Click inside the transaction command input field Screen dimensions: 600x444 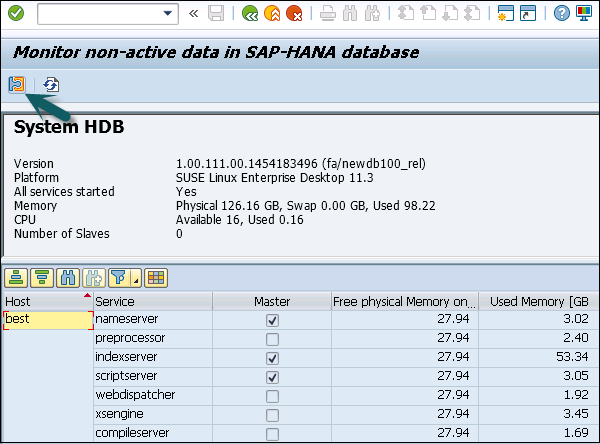(x=95, y=14)
